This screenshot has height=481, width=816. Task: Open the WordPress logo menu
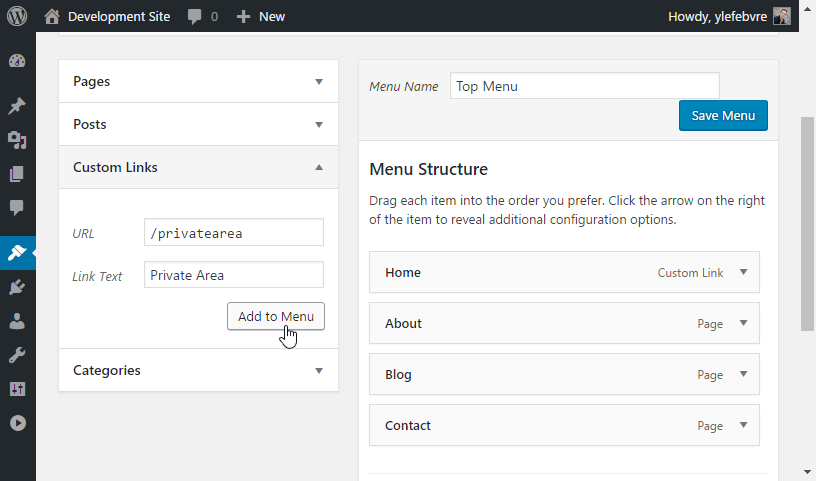[17, 16]
